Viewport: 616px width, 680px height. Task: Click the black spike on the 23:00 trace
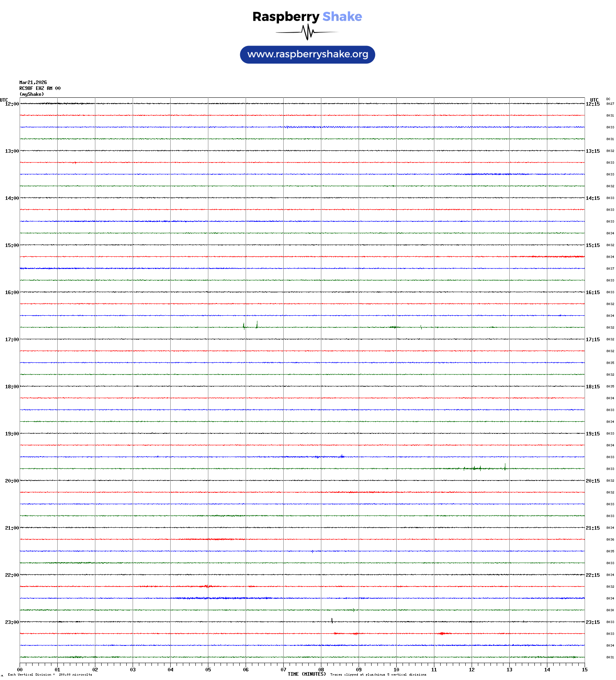332,621
